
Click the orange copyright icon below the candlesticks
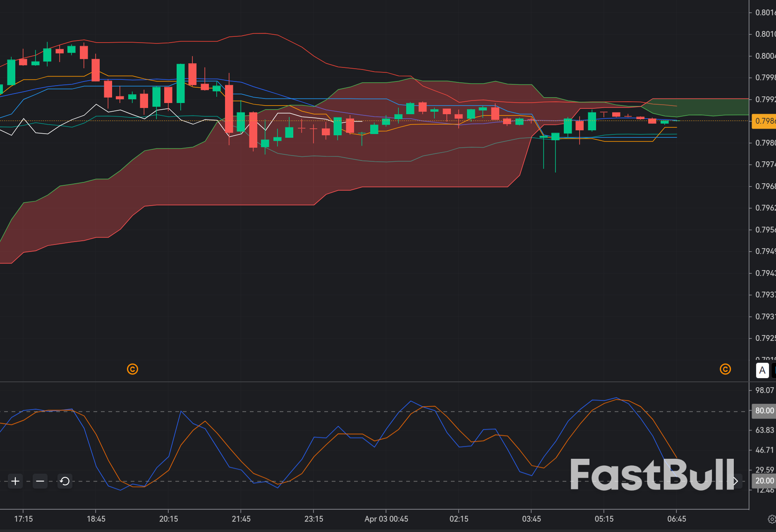click(132, 369)
